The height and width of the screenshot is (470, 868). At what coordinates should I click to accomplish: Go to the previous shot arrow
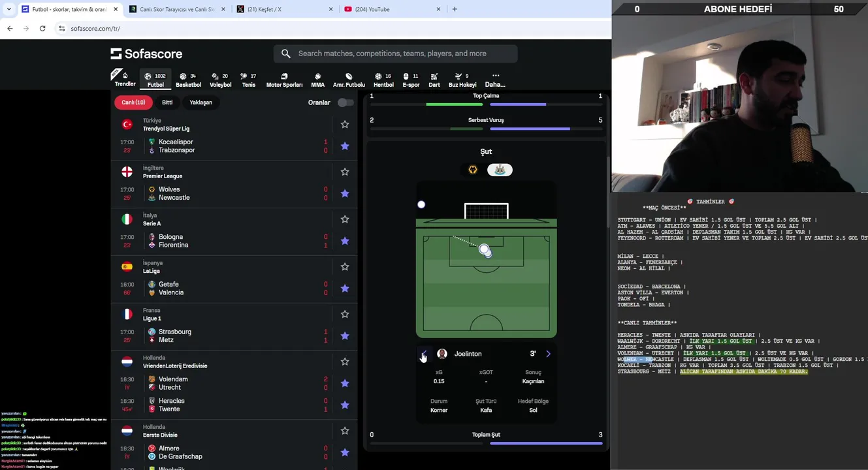[x=424, y=354]
